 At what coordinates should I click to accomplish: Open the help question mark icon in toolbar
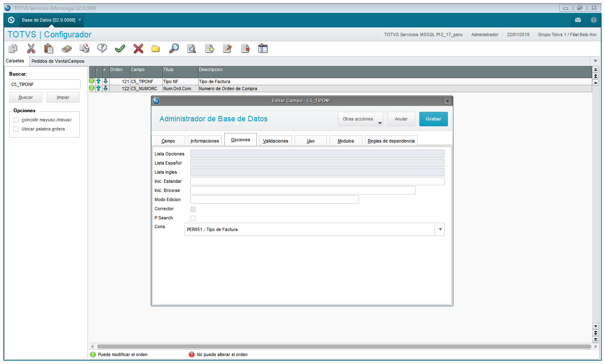click(102, 49)
